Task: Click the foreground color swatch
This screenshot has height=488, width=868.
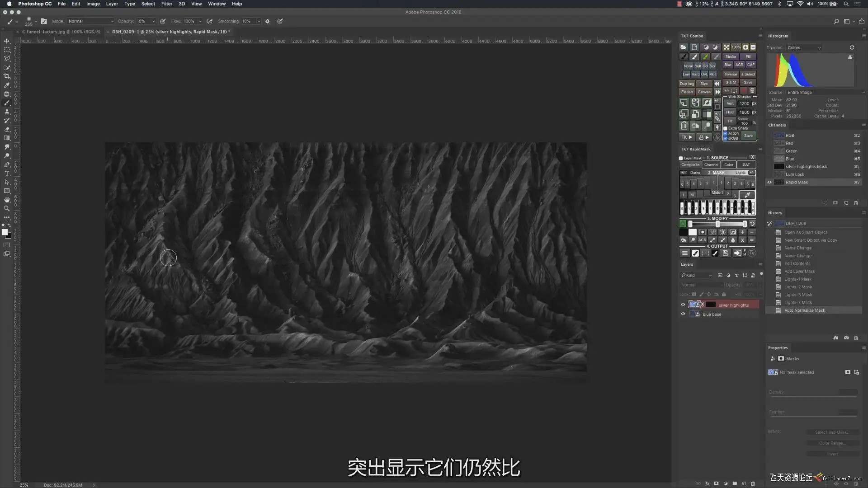Action: coord(5,232)
